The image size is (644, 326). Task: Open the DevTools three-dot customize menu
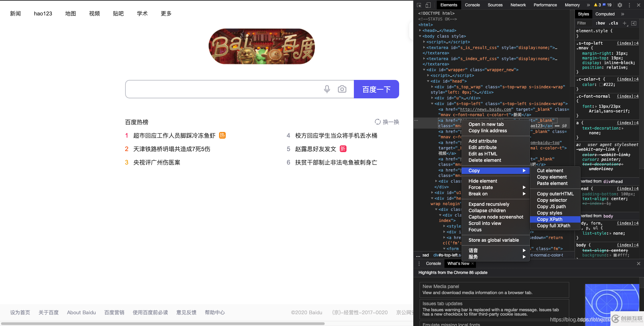tap(629, 5)
